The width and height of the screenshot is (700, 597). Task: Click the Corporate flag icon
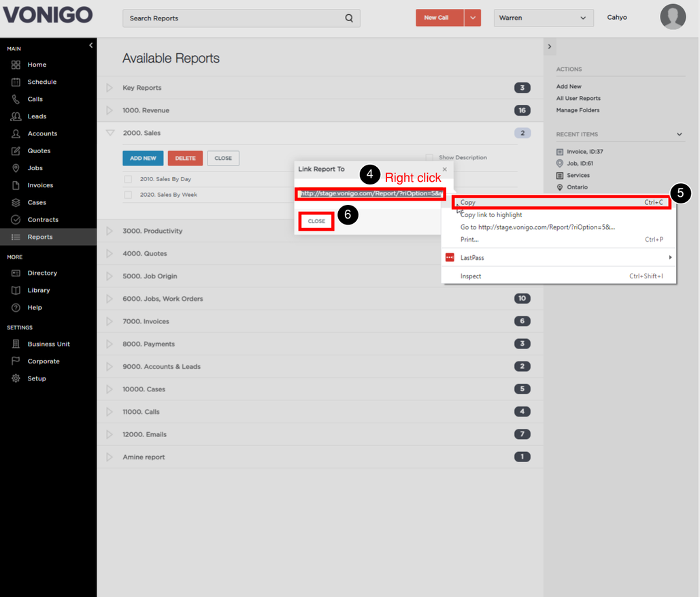tap(16, 361)
